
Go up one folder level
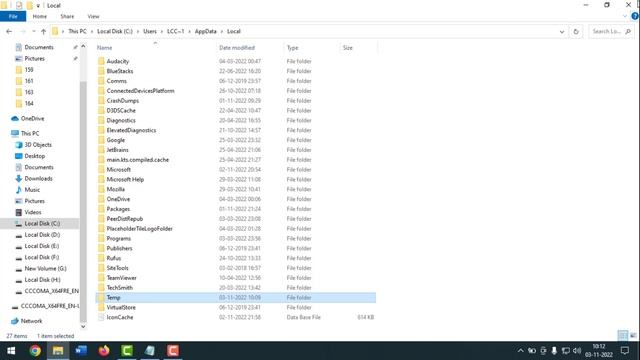click(43, 31)
